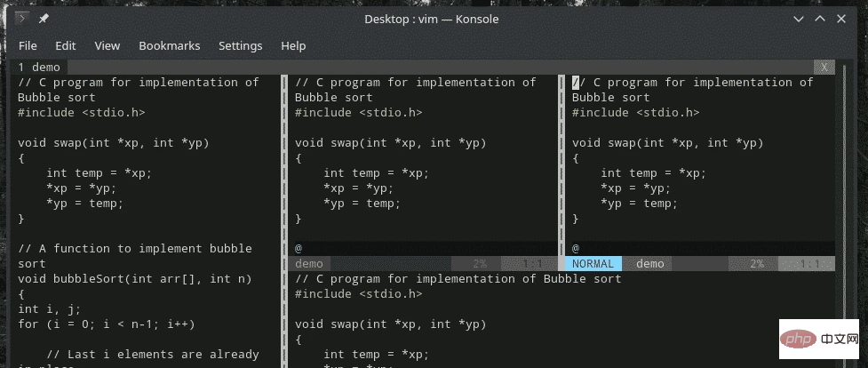Click the 2% position in right status line
This screenshot has height=368, width=868.
(x=756, y=264)
